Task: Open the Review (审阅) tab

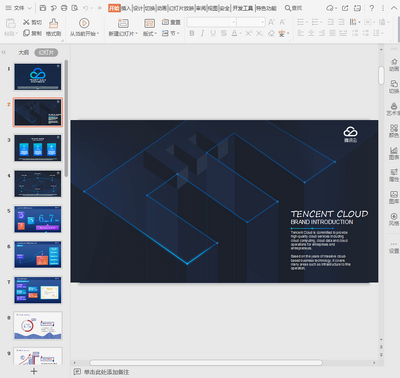Action: tap(201, 8)
